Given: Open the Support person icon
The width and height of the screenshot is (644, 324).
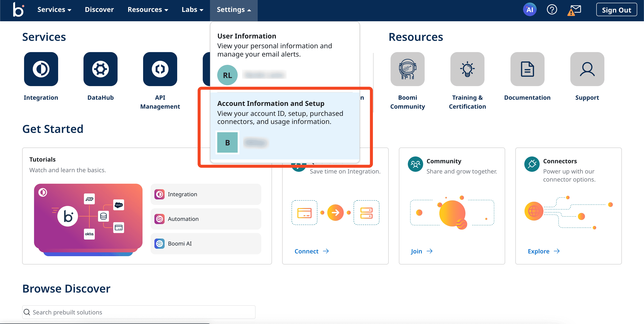Looking at the screenshot, I should [x=587, y=69].
